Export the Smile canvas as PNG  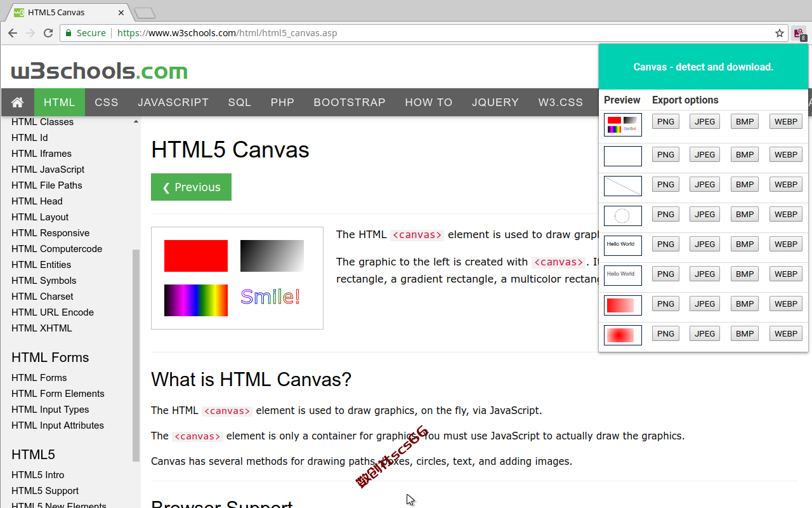pyautogui.click(x=665, y=121)
